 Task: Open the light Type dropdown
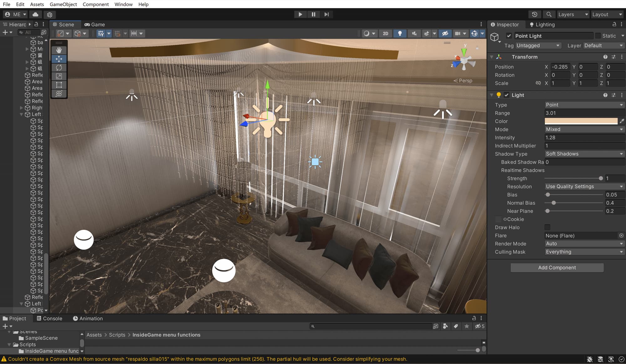pyautogui.click(x=584, y=105)
